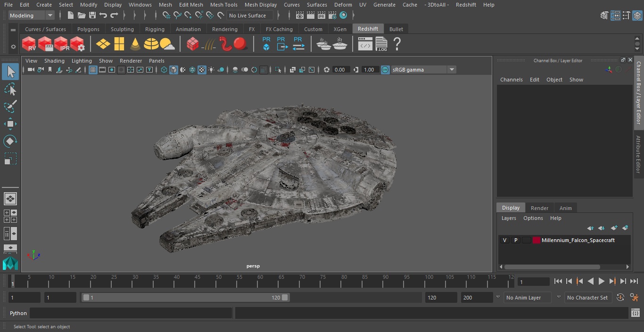
Task: Click shelf scroll down arrow at right
Action: 637,49
